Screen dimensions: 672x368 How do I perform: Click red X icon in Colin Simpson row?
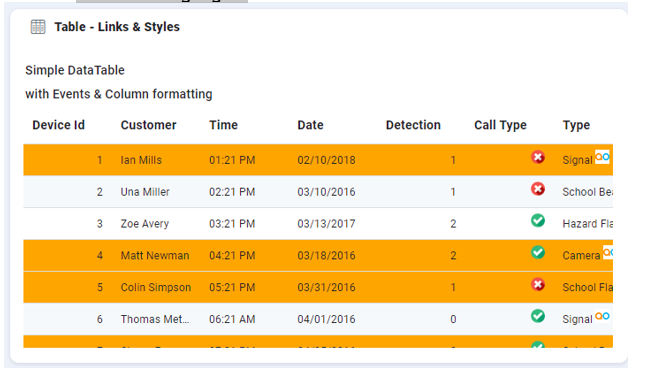coord(538,284)
